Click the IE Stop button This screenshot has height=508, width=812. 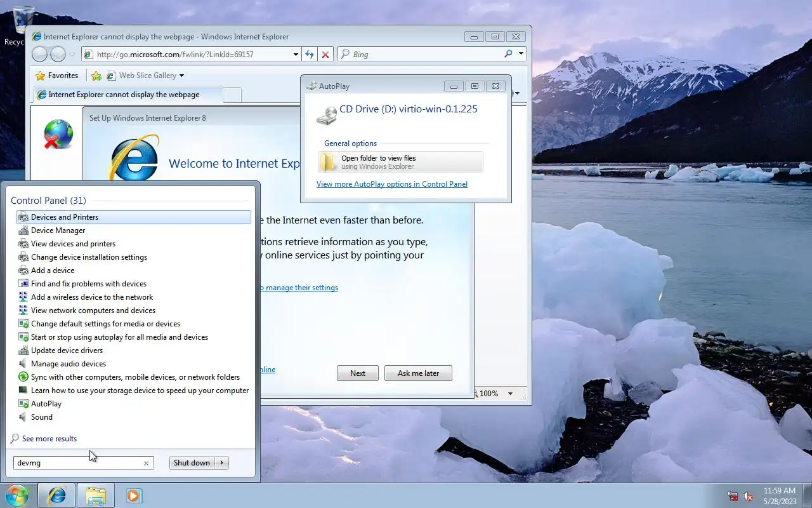click(325, 55)
